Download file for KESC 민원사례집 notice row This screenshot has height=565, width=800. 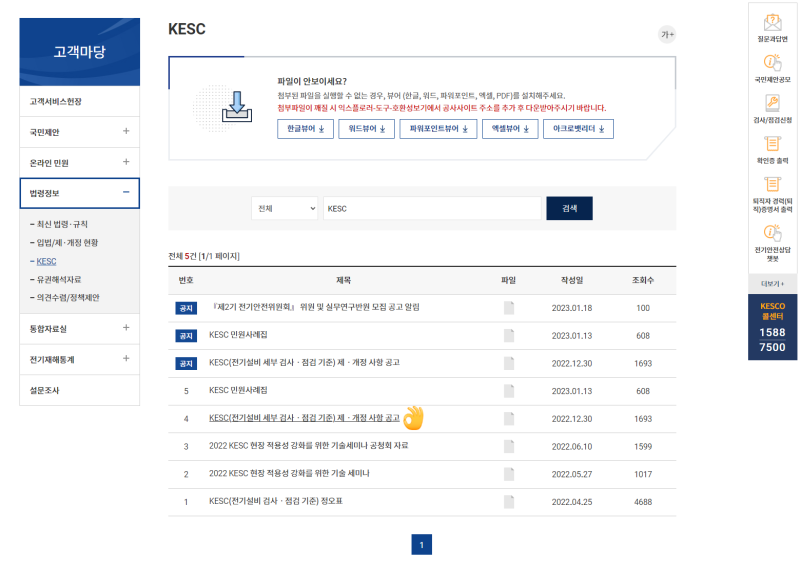pos(509,335)
